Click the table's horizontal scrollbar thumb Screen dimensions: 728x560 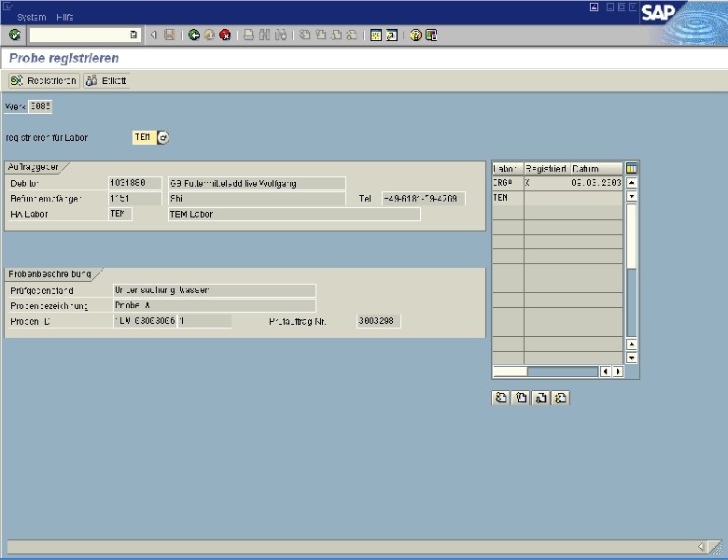tap(510, 371)
